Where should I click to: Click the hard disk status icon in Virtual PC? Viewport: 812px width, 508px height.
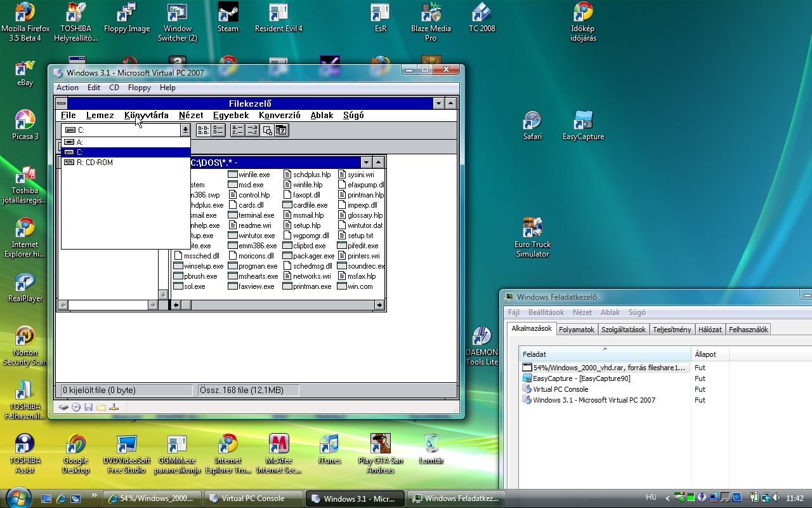click(63, 407)
